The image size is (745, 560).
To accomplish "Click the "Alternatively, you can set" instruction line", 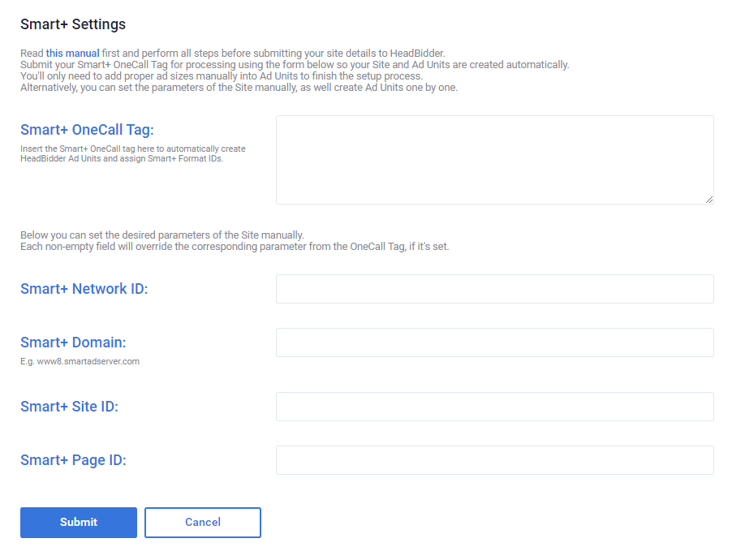I will tap(239, 88).
